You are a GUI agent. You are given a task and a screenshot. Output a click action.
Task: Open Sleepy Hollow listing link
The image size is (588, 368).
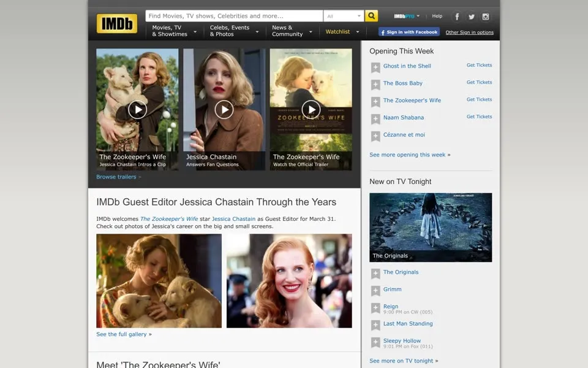(402, 341)
